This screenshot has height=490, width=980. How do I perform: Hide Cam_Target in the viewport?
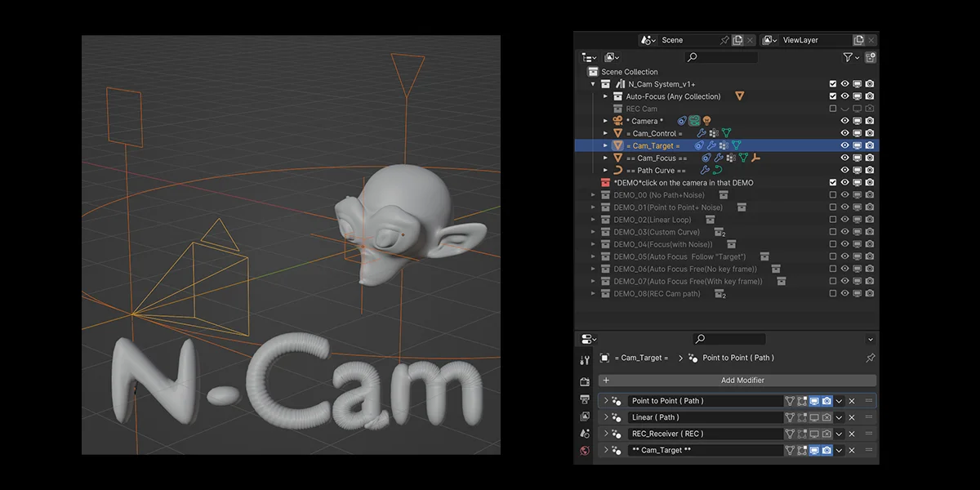pyautogui.click(x=844, y=145)
